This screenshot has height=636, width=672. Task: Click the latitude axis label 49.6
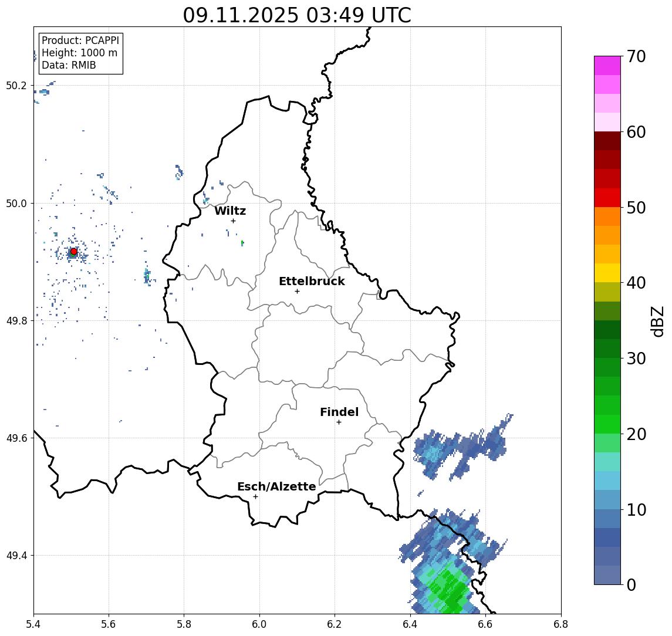pyautogui.click(x=16, y=438)
